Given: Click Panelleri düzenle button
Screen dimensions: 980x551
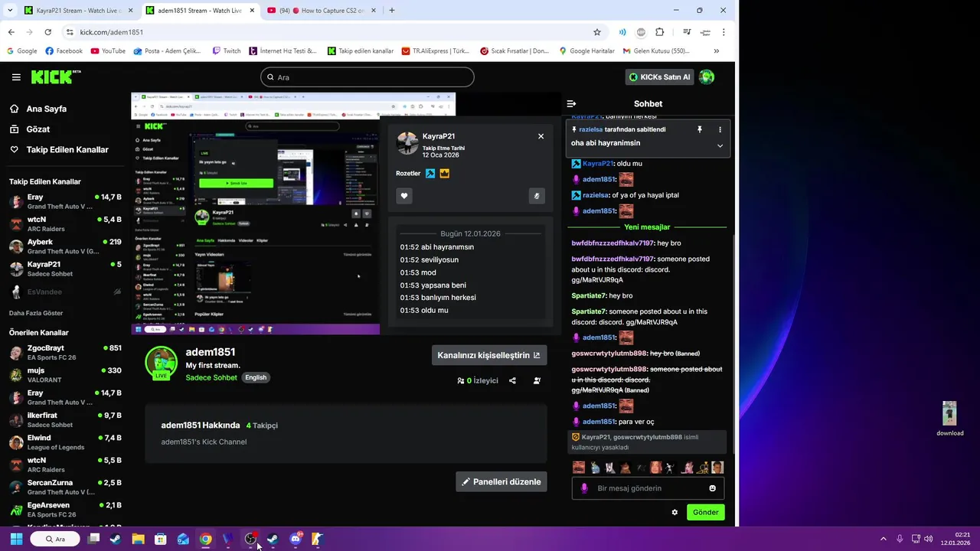Looking at the screenshot, I should coord(501,481).
